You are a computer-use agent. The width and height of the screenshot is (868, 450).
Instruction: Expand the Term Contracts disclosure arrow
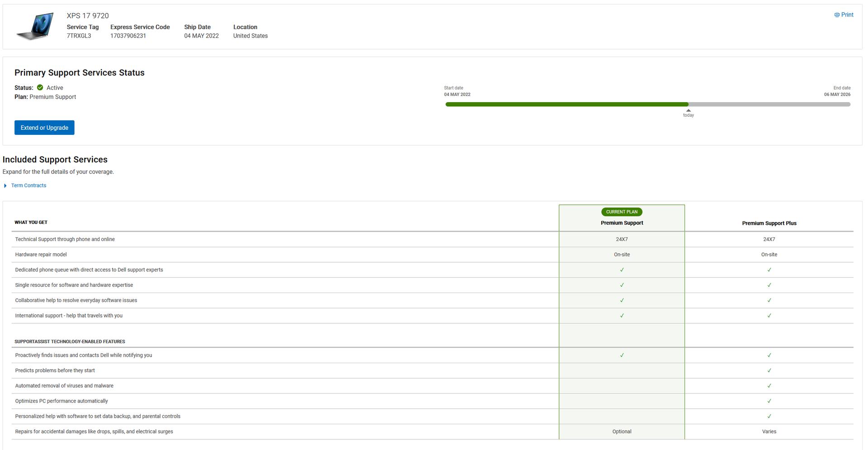tap(5, 186)
